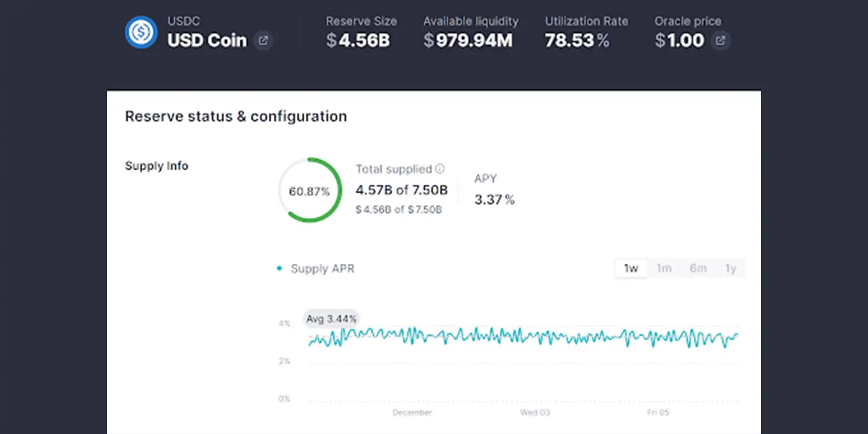Viewport: 868px width, 434px height.
Task: Expand the Supply Info section
Action: click(156, 166)
